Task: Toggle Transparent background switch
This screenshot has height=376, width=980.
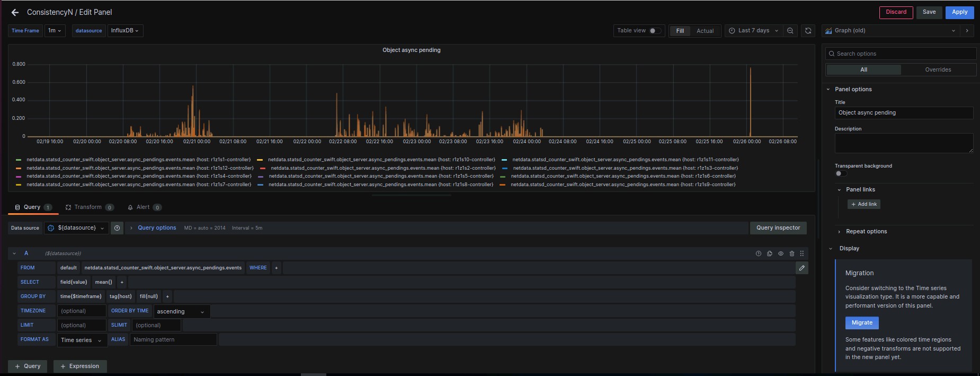Action: tap(841, 173)
